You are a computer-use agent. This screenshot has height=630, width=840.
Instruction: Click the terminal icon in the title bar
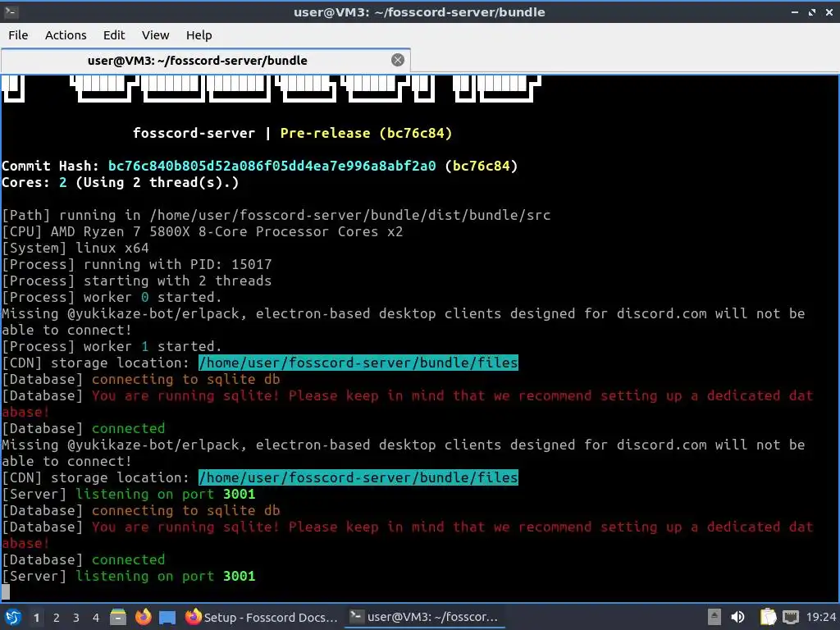pos(11,11)
